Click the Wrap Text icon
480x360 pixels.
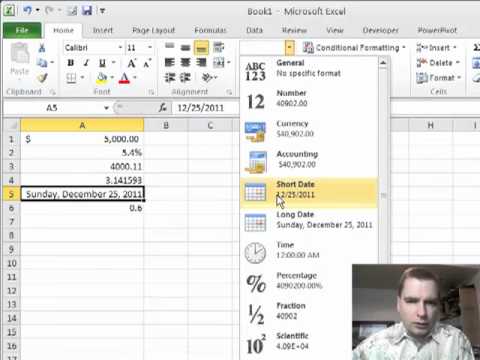[218, 47]
